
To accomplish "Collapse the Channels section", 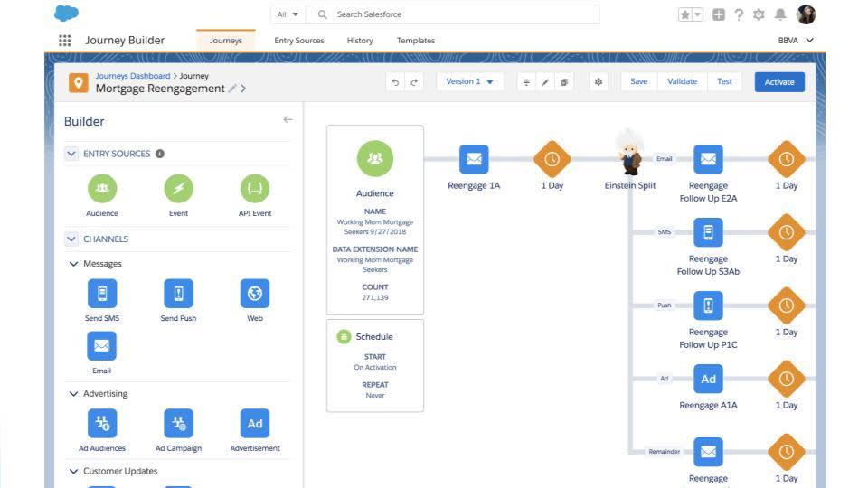I will pos(71,239).
